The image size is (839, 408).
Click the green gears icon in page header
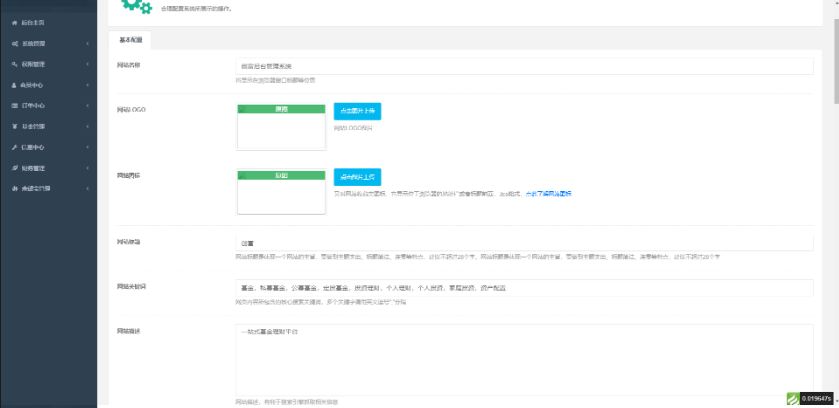[x=136, y=6]
